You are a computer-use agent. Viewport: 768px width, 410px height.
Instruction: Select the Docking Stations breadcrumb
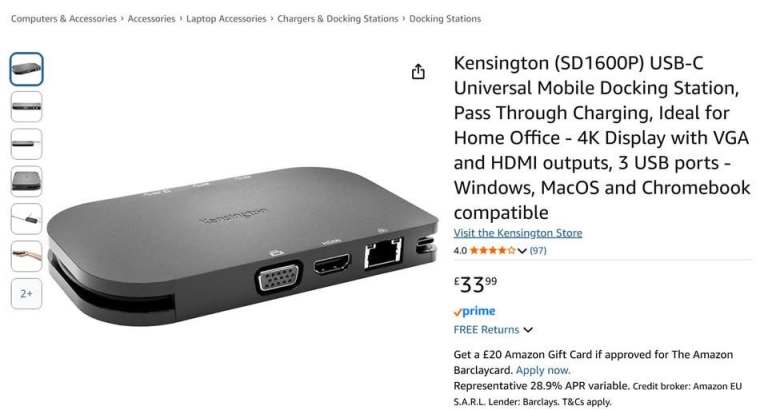[x=445, y=19]
